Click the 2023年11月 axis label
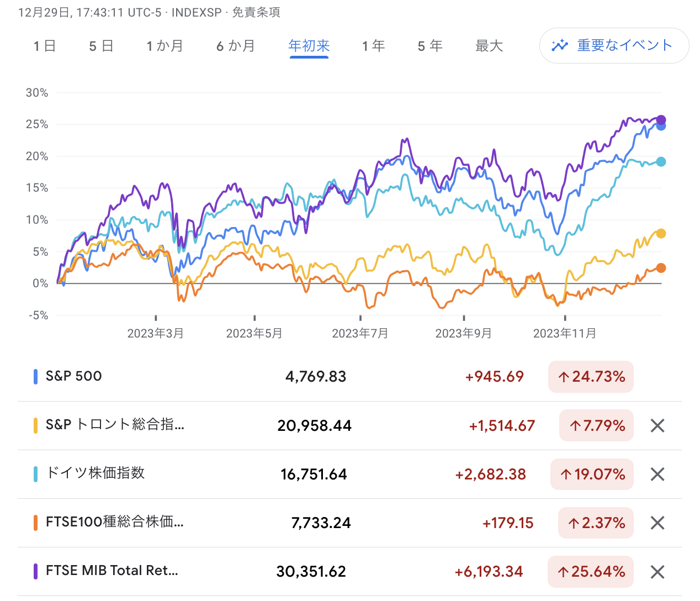The height and width of the screenshot is (601, 700). pyautogui.click(x=565, y=333)
